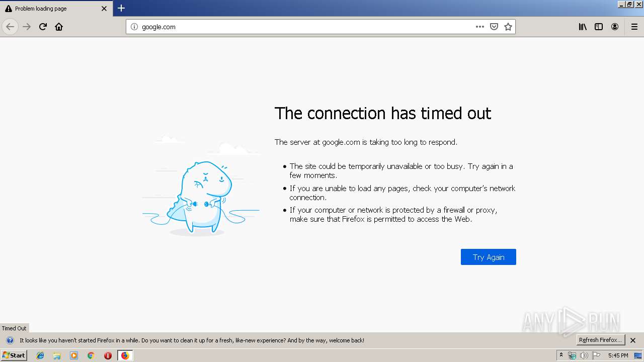Open the Firefox Account menu

click(615, 27)
